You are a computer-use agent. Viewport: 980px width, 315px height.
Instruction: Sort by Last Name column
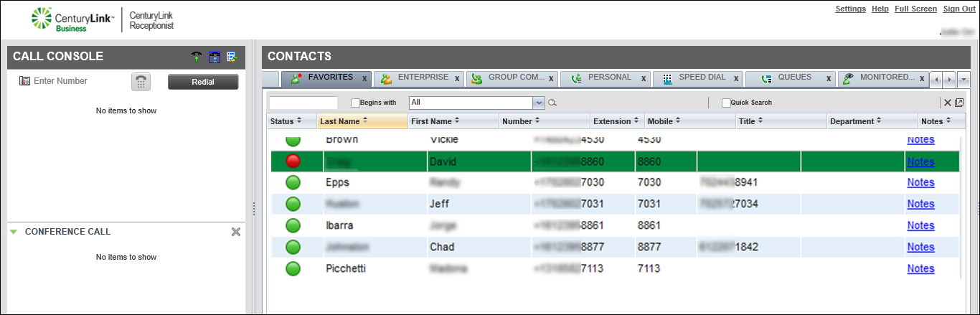pos(362,121)
